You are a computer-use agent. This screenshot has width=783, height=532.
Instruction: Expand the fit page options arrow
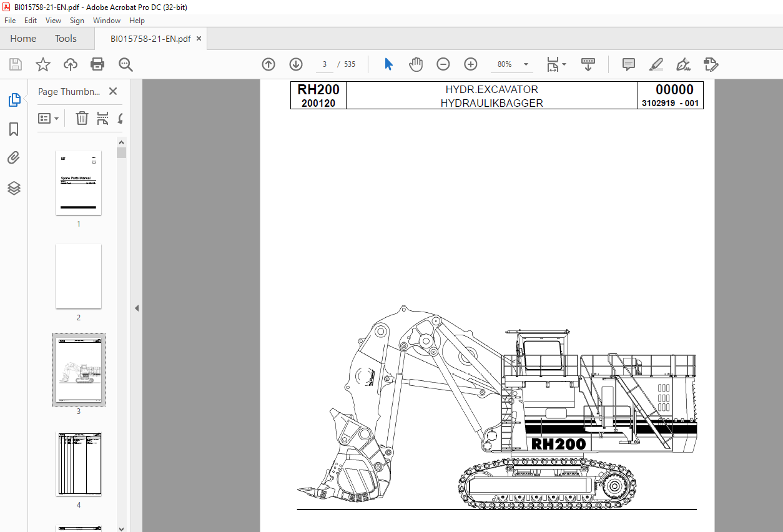point(564,64)
